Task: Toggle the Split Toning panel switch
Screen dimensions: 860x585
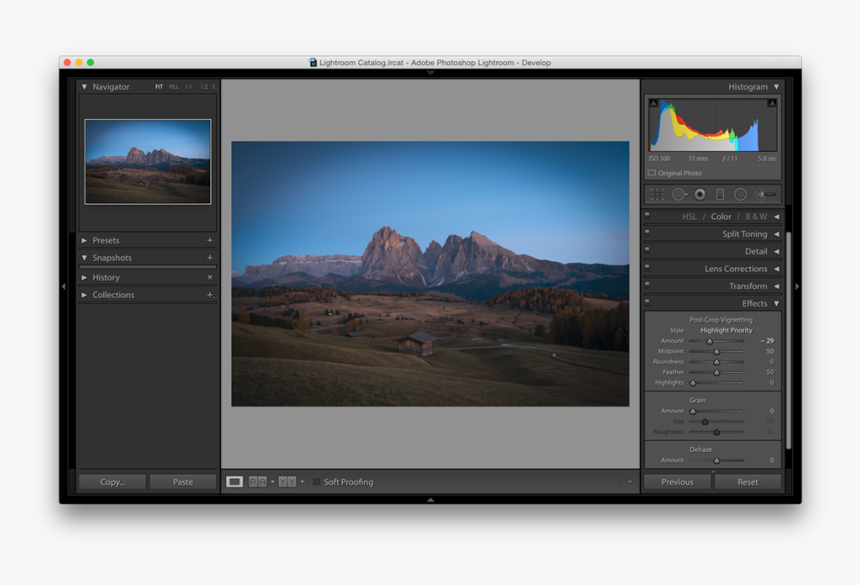Action: pos(647,232)
